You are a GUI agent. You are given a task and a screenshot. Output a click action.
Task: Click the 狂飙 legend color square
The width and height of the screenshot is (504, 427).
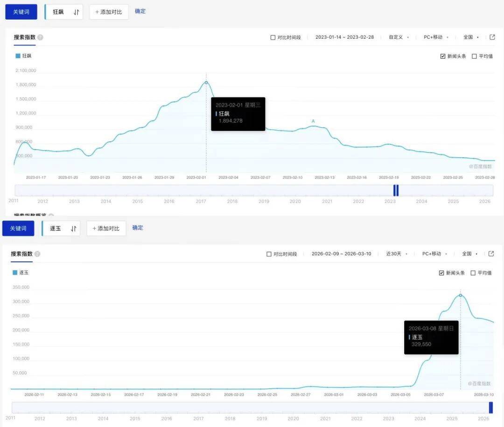[x=18, y=55]
